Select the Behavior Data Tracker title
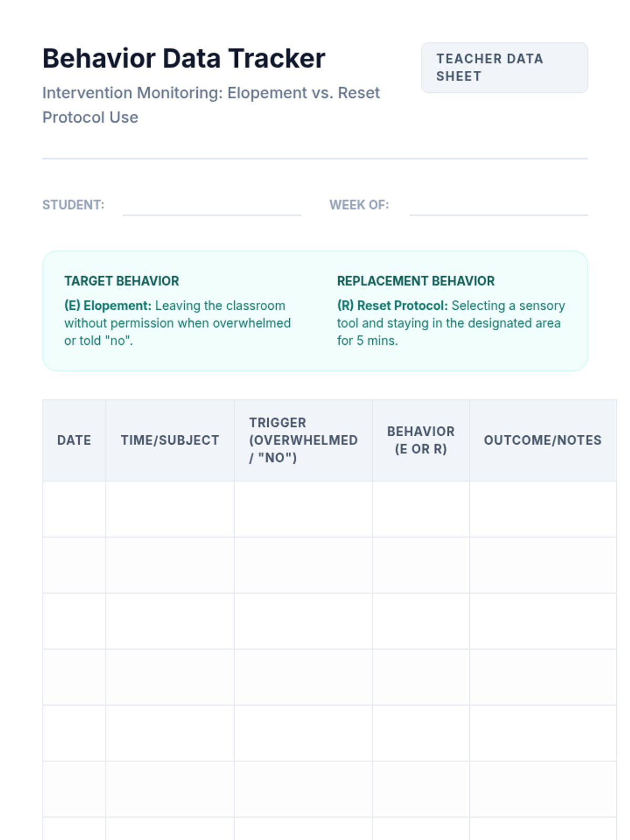This screenshot has height=840, width=630. [x=184, y=58]
